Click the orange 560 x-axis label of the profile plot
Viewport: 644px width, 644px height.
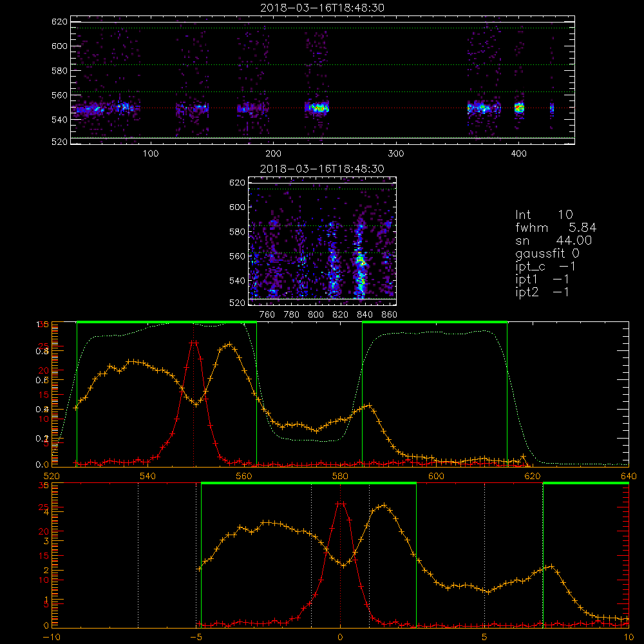point(244,476)
